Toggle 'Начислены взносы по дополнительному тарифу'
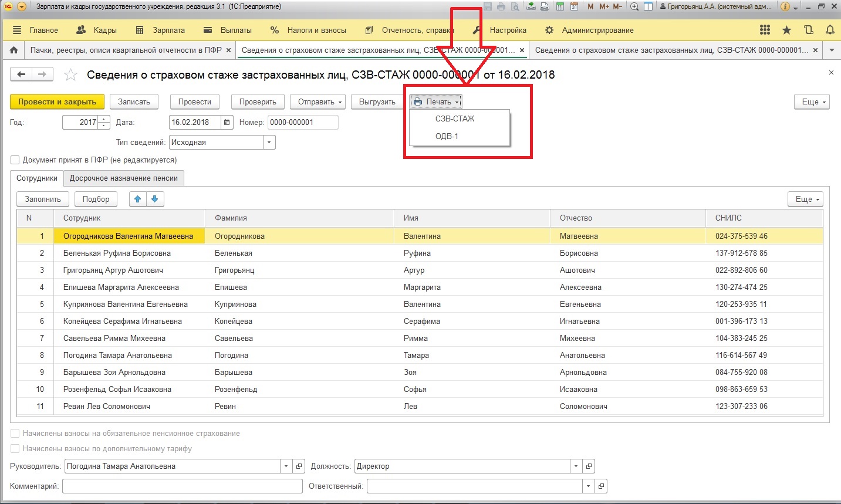This screenshot has width=841, height=504. 15,449
